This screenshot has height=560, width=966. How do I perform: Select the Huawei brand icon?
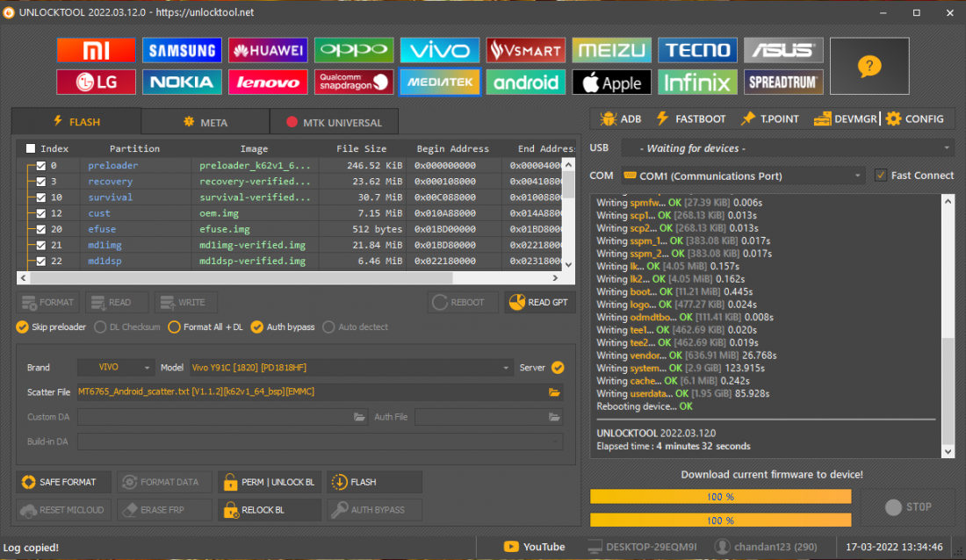(x=267, y=50)
